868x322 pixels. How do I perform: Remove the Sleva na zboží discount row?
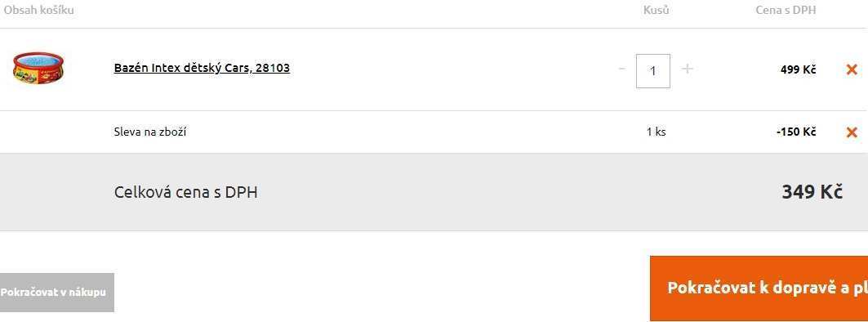coord(852,132)
